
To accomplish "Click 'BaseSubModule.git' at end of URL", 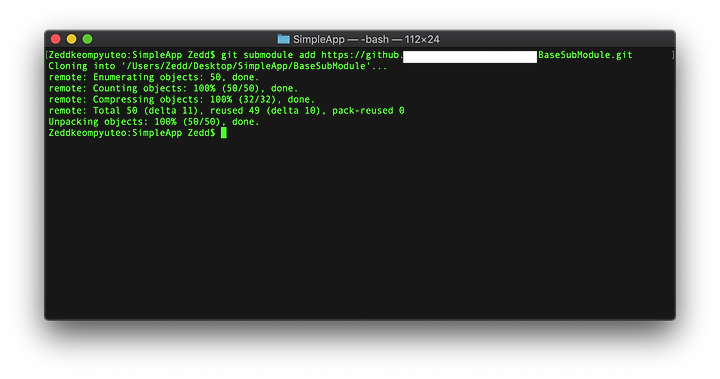I will tap(585, 55).
